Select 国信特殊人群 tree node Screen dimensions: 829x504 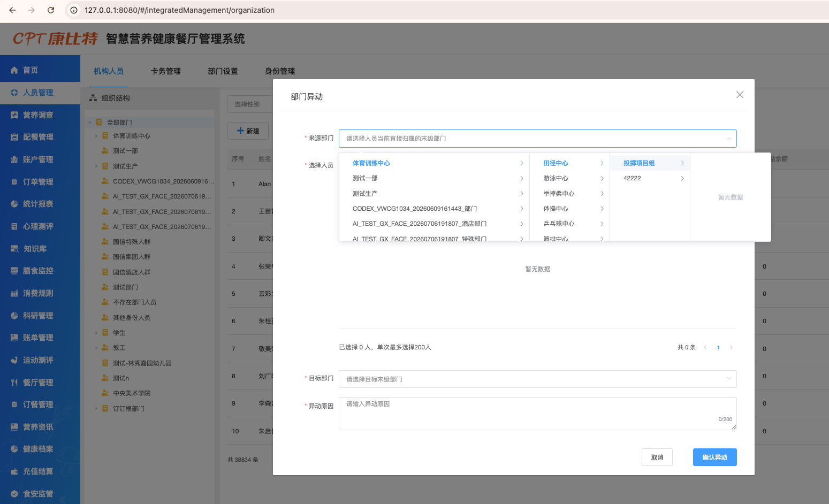click(132, 242)
